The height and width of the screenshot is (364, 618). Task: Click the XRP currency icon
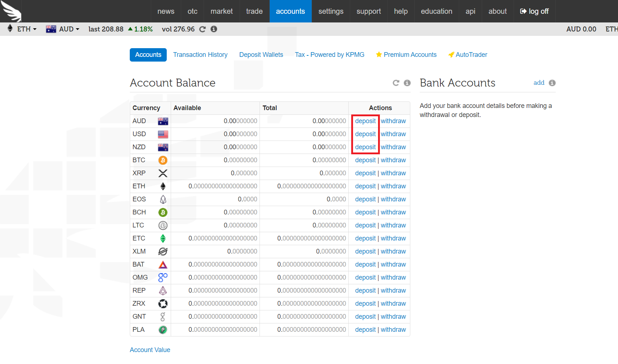pyautogui.click(x=163, y=173)
